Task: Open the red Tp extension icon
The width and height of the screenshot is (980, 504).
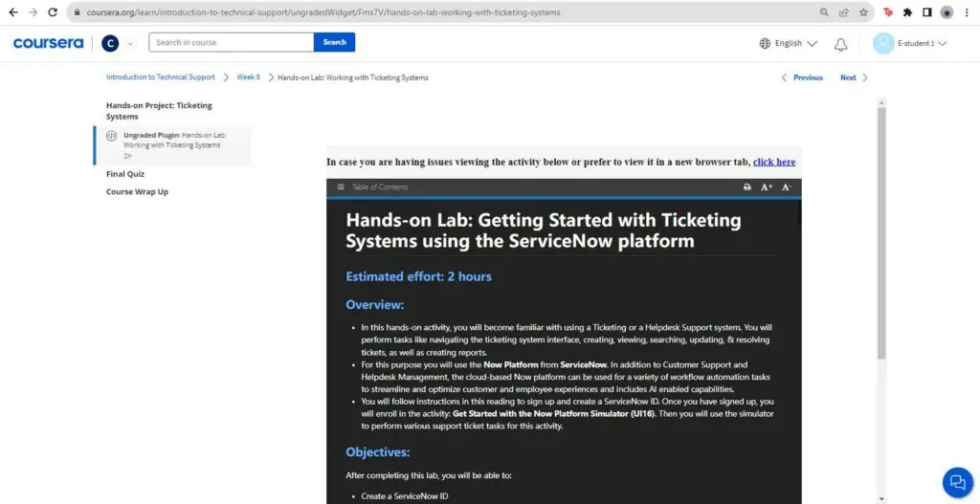Action: pos(888,12)
